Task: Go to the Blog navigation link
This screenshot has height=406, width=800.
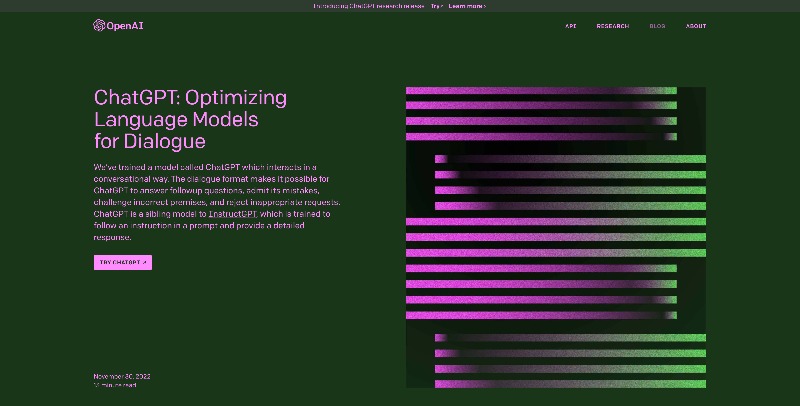Action: coord(657,26)
